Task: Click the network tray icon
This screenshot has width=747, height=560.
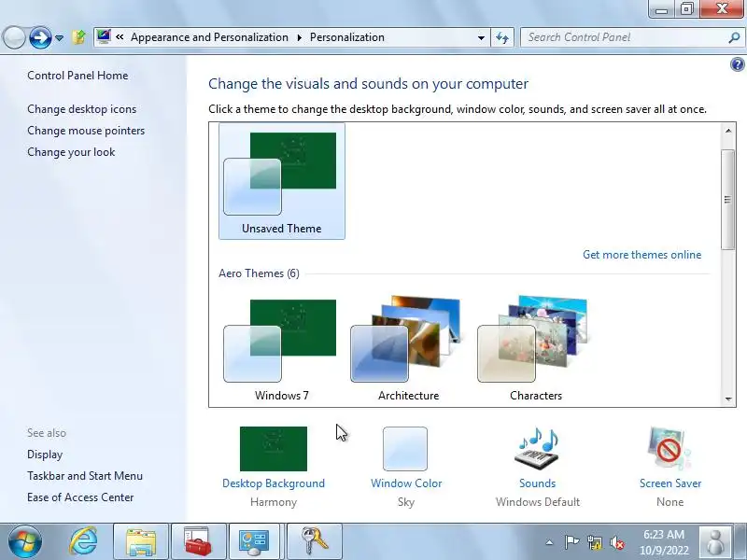Action: [x=594, y=542]
